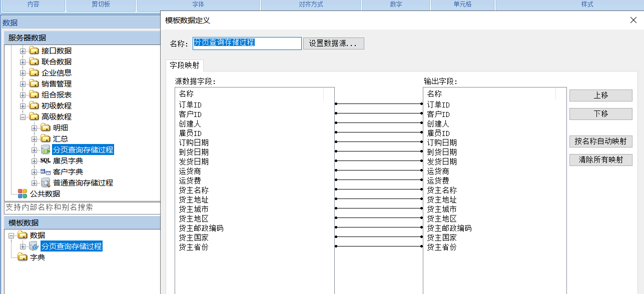Click the 名称 text input field
Image resolution: width=644 pixels, height=294 pixels.
tap(247, 43)
